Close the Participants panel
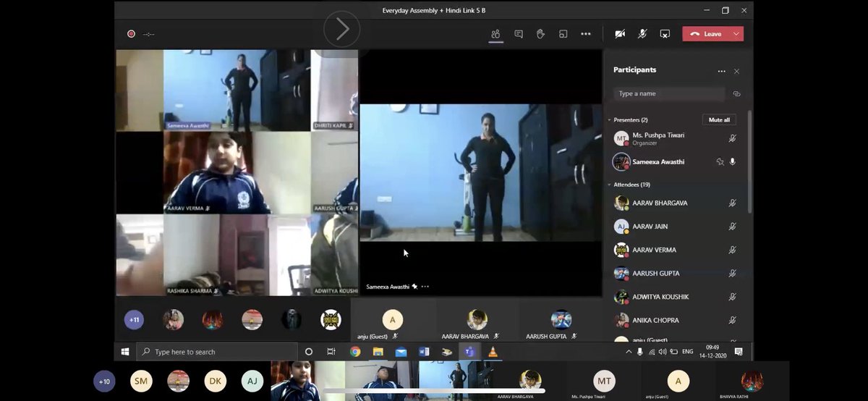This screenshot has width=868, height=401. [736, 71]
